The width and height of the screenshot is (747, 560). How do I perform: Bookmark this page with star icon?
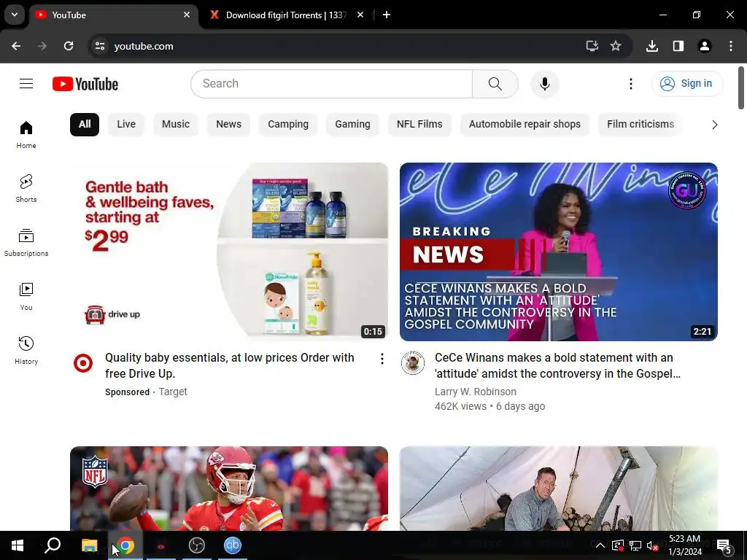[616, 46]
